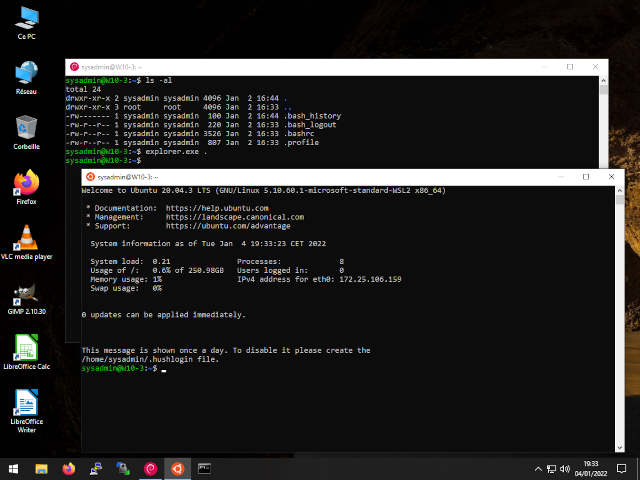Click scroll-up arrow in Ubuntu terminal scrollbar
Viewport: 640px width, 480px height.
(x=620, y=191)
